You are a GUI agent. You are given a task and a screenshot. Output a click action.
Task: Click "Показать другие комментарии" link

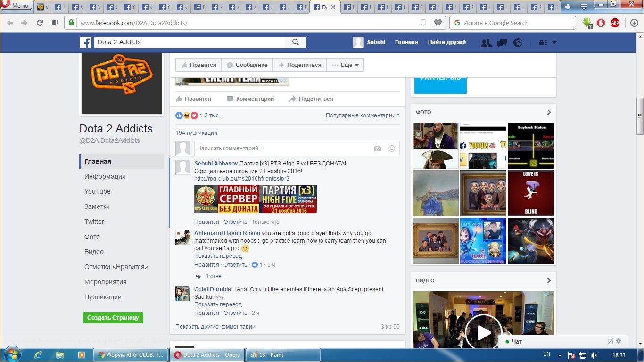(215, 327)
